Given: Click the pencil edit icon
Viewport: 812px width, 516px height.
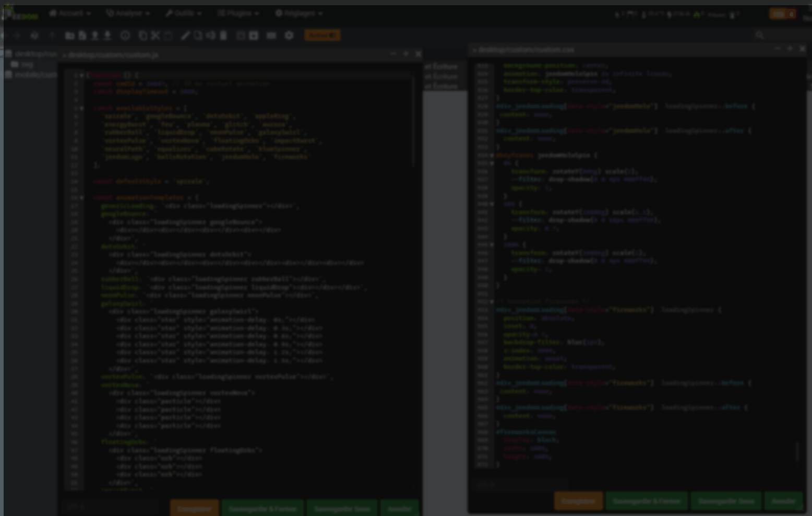Looking at the screenshot, I should coord(185,36).
